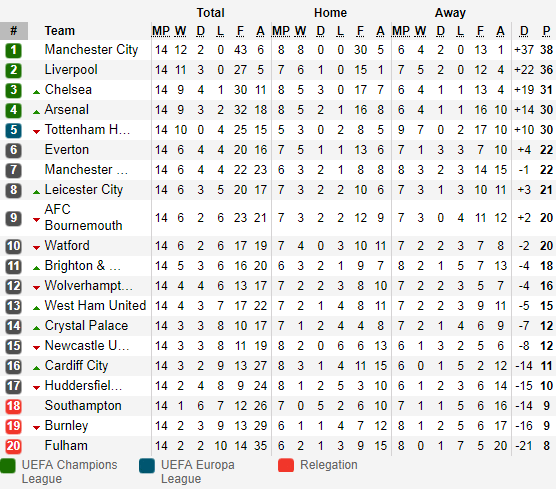Click the green up arrow beside Chelsea
The height and width of the screenshot is (489, 556).
pos(36,92)
